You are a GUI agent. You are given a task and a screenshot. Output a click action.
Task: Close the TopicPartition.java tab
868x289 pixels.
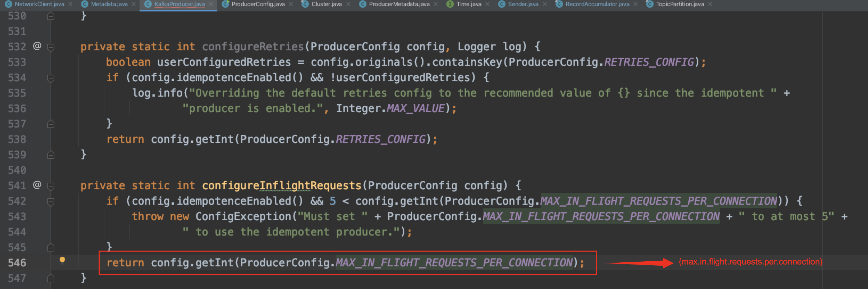(x=710, y=4)
